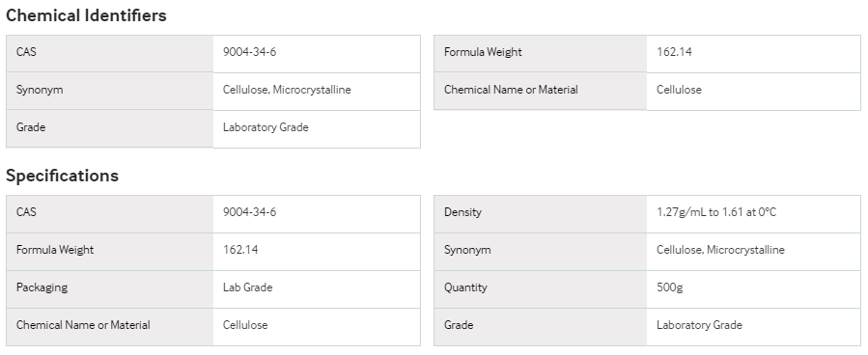This screenshot has width=868, height=355.
Task: Click Synonym label in Chemical Identifiers table
Action: tap(40, 90)
